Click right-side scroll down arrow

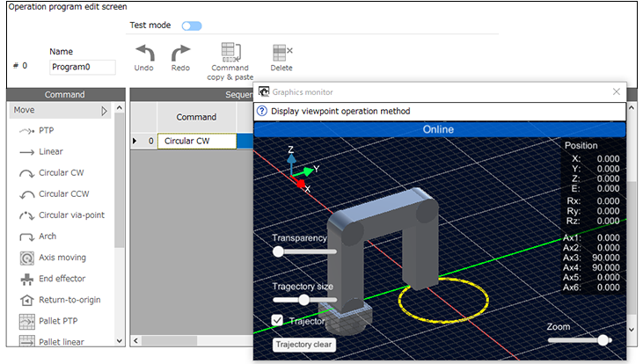click(x=632, y=329)
